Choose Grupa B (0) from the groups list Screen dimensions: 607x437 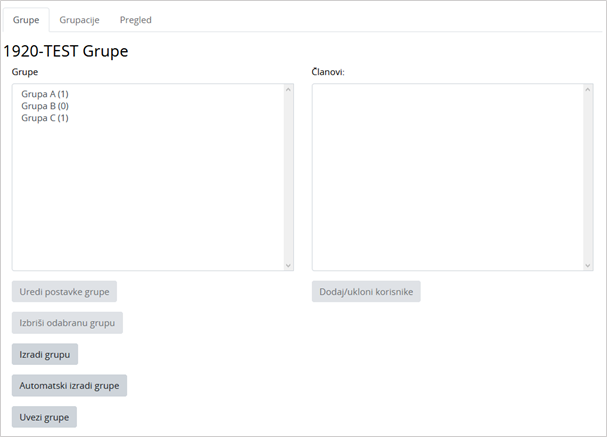coord(45,106)
